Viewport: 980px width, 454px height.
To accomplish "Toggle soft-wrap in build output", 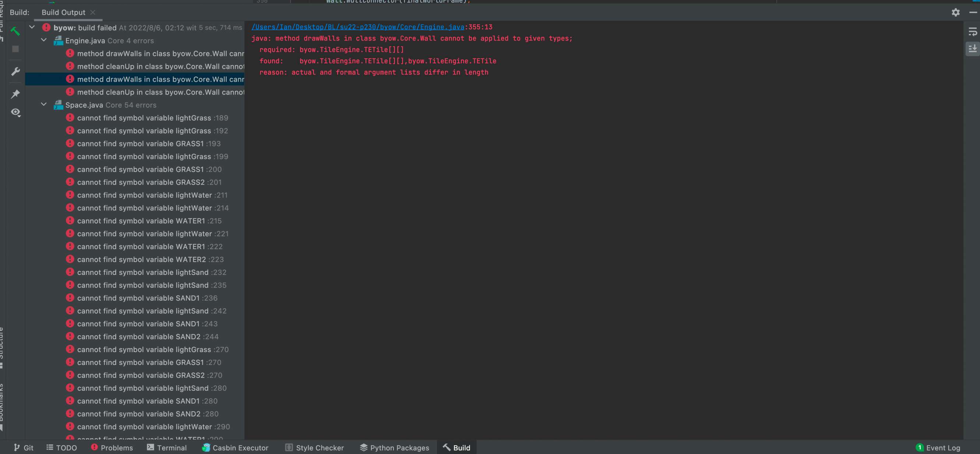I will [972, 32].
